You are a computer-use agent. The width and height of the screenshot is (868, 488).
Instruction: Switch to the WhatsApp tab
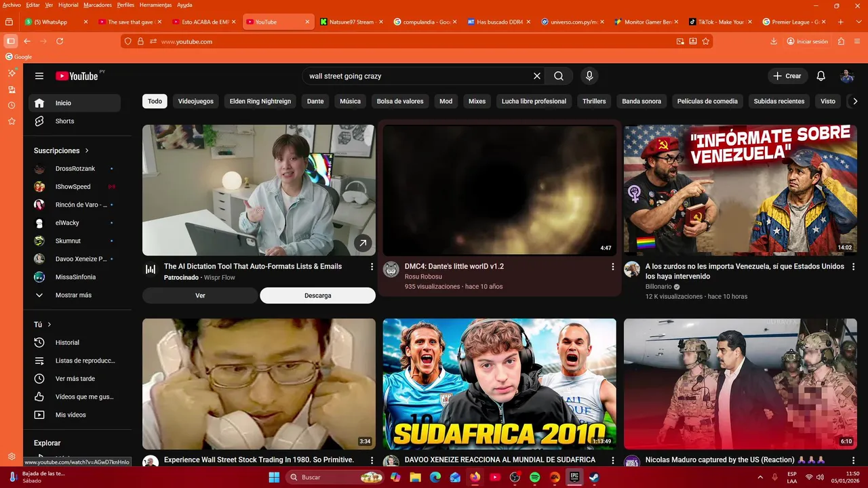pos(56,22)
